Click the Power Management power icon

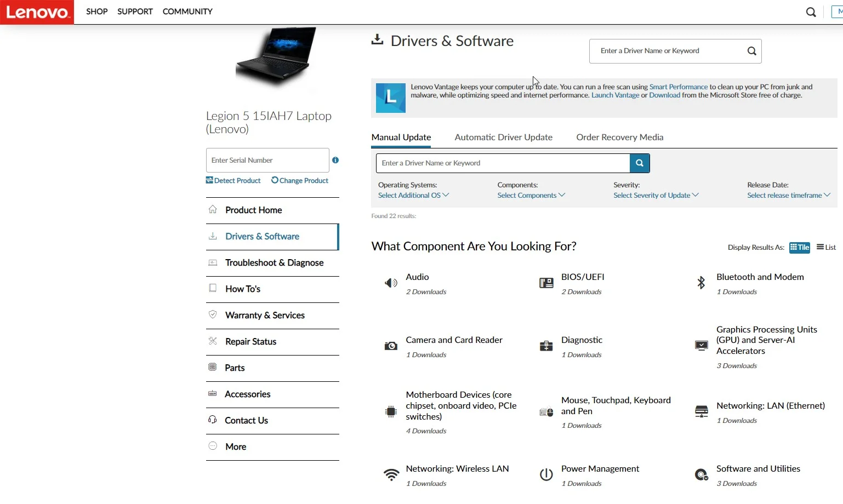(x=546, y=474)
